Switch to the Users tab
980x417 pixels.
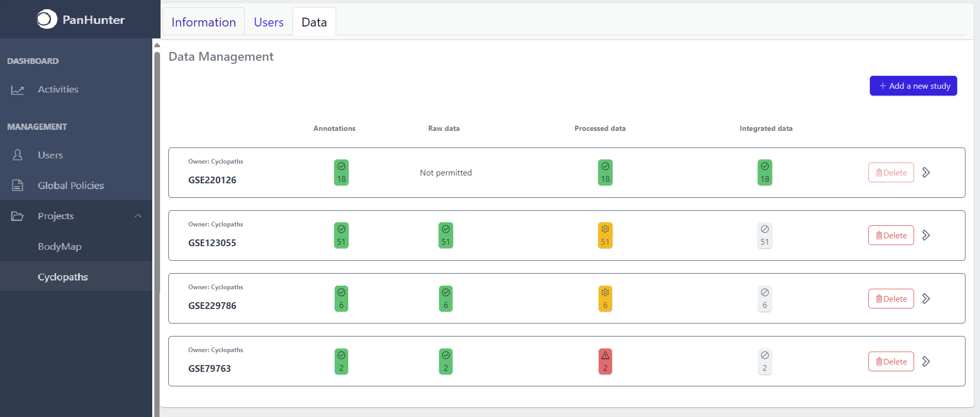pos(269,22)
